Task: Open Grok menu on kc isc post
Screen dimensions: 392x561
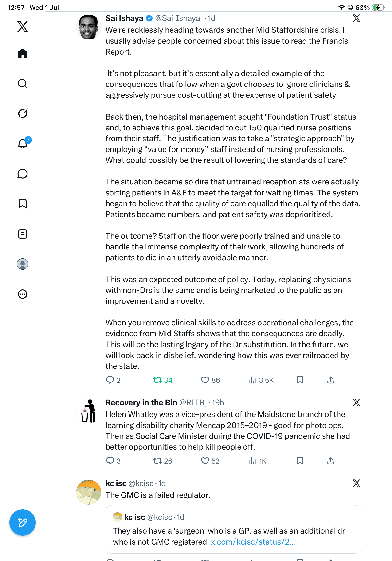Action: (356, 483)
